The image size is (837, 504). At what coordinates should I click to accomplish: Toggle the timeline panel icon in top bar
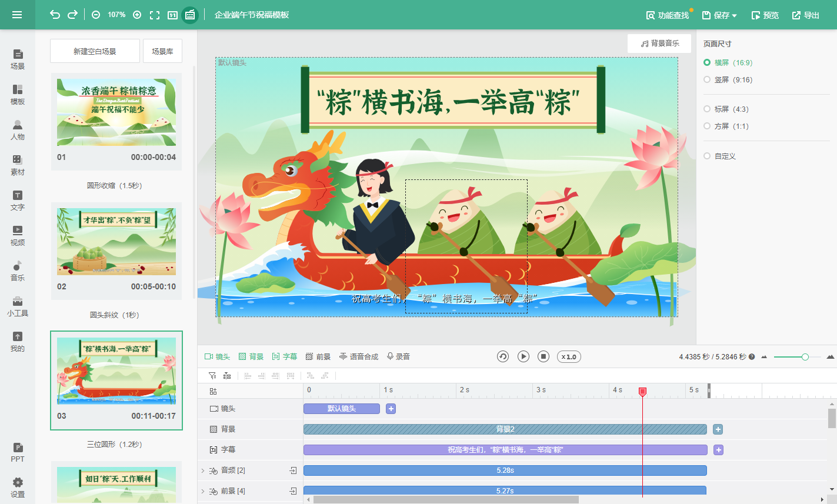click(x=190, y=15)
